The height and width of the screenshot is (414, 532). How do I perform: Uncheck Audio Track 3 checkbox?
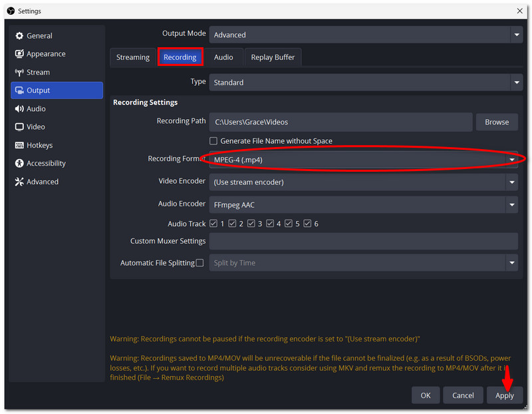pos(251,224)
